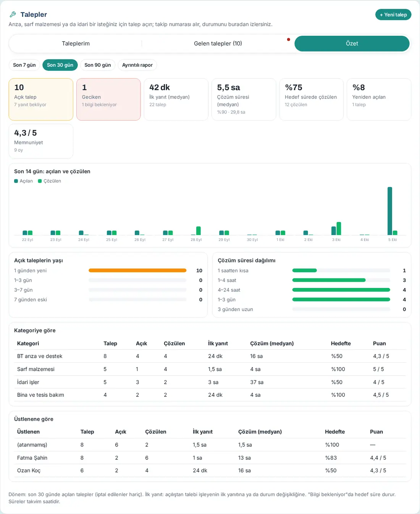
Task: Select the Yeniden açılan card
Action: [x=379, y=99]
